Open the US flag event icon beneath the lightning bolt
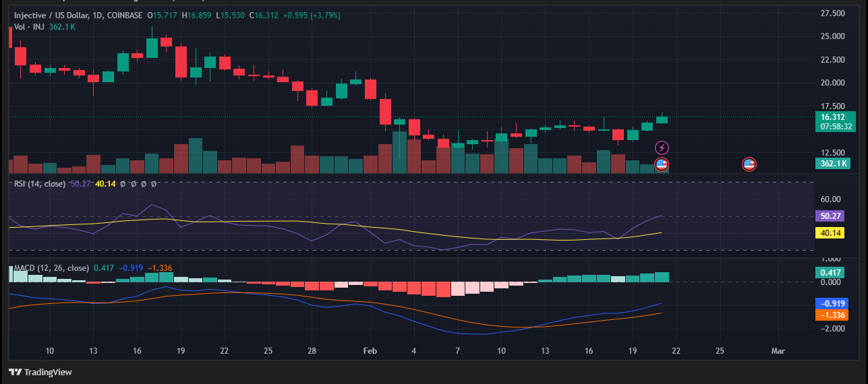Viewport: 868px width, 384px height. click(662, 164)
